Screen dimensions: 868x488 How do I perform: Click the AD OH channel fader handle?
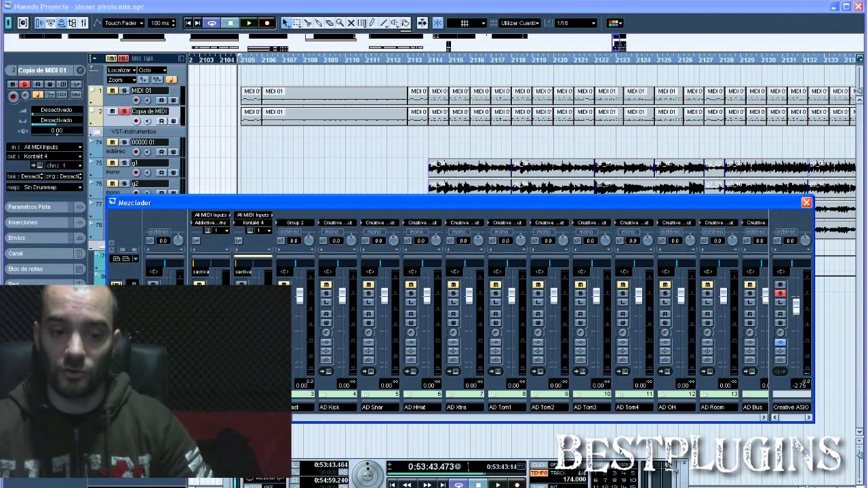[x=681, y=296]
